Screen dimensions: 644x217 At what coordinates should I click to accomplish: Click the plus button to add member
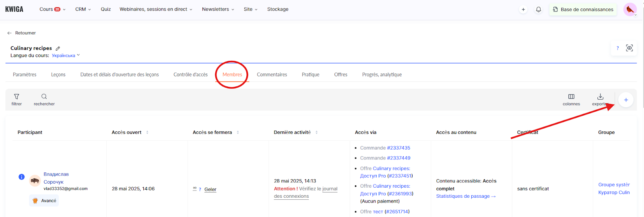coord(626,100)
